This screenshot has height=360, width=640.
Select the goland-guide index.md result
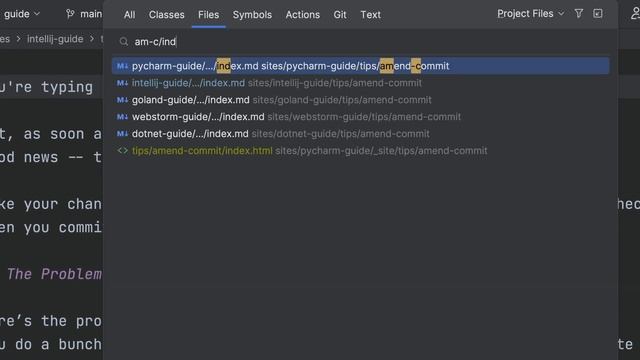click(x=360, y=100)
